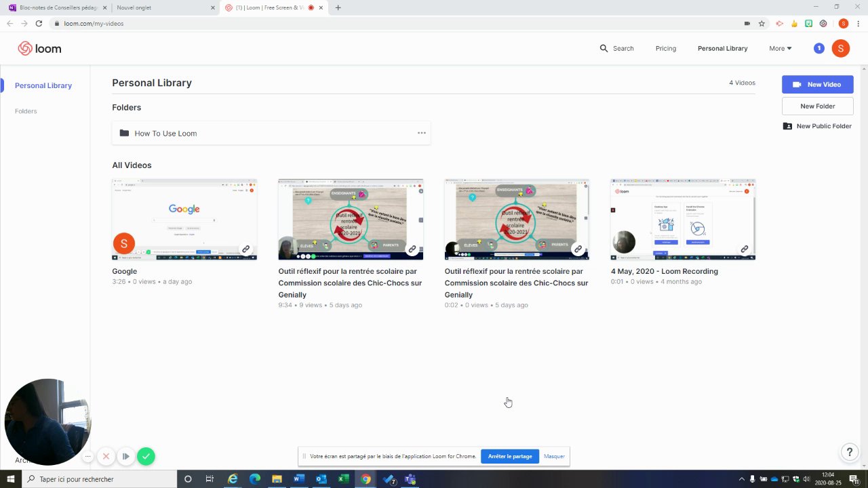Pause the Loom recording

(x=125, y=457)
